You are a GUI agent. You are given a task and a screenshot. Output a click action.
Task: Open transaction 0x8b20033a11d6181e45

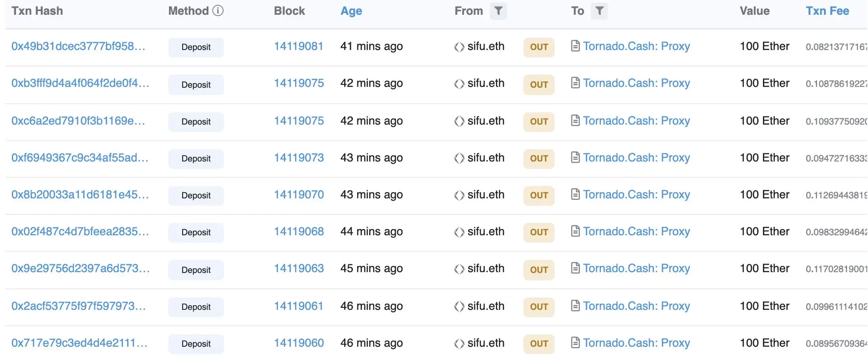pos(80,195)
